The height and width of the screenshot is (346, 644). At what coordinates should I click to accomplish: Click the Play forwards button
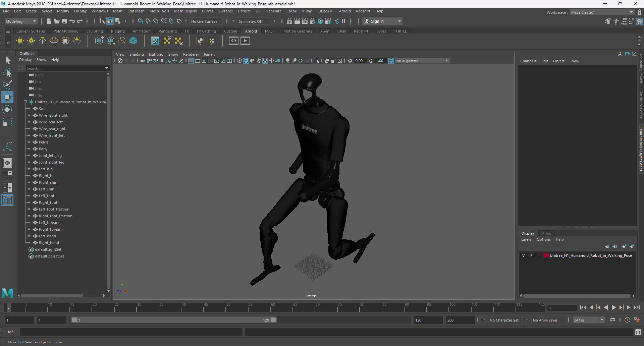[x=614, y=307]
